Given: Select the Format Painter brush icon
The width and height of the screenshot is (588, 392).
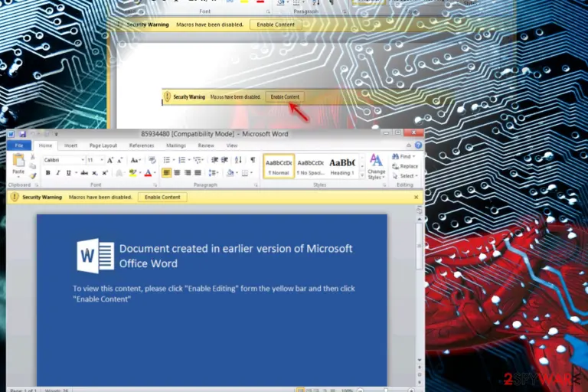Looking at the screenshot, I should [33, 175].
